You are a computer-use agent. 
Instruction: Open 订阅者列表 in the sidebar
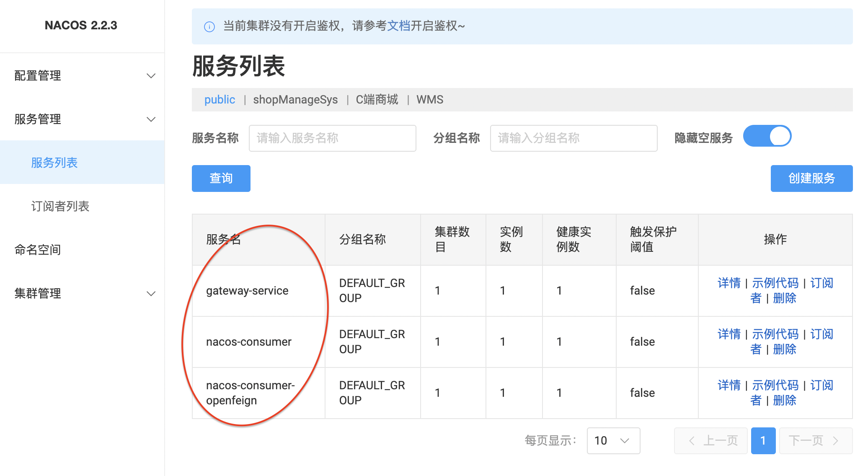60,206
